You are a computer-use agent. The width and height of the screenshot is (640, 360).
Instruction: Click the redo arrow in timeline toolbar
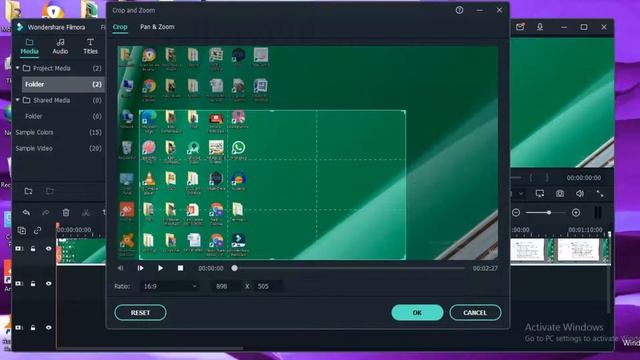tap(46, 212)
